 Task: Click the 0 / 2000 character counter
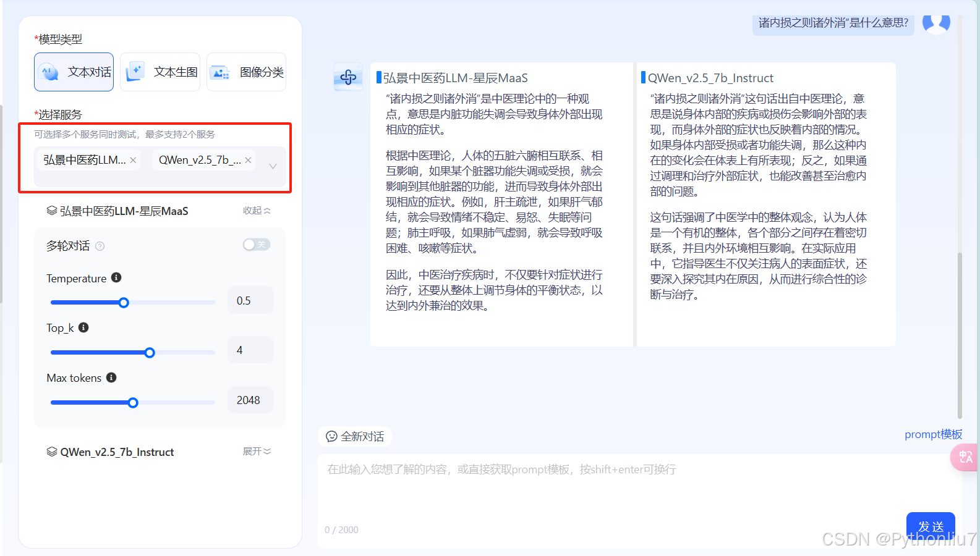coord(341,530)
